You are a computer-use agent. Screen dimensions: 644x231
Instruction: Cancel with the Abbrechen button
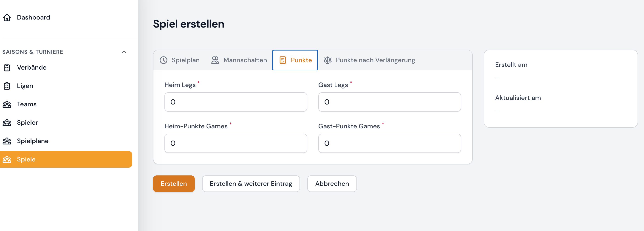pos(332,184)
